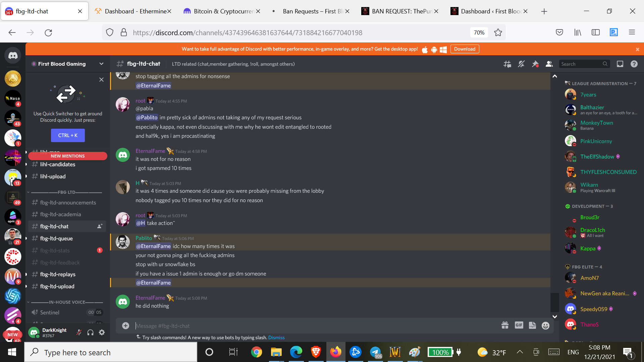
Task: Switch to Dashboard - Ethermine tab
Action: [133, 11]
